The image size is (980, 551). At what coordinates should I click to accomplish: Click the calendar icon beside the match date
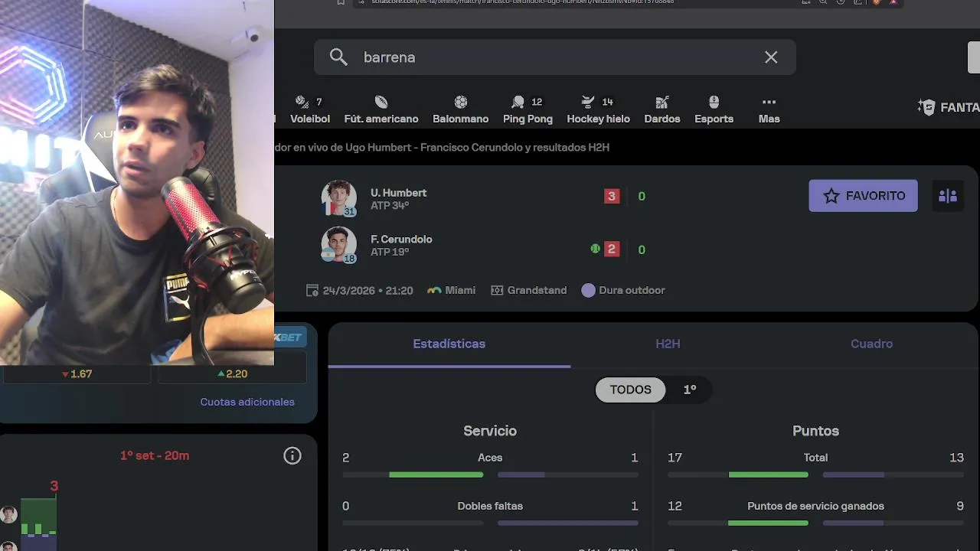[x=312, y=290]
